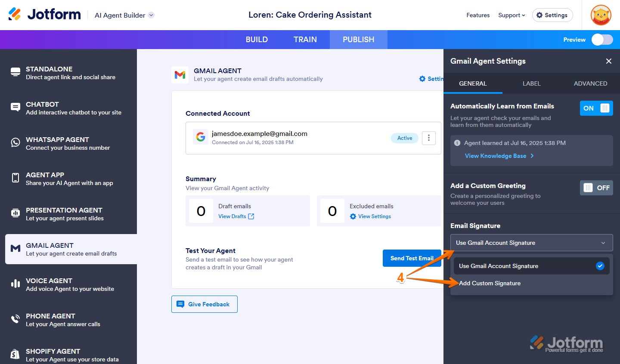Open View Knowledge Base link
The width and height of the screenshot is (620, 364).
click(496, 156)
